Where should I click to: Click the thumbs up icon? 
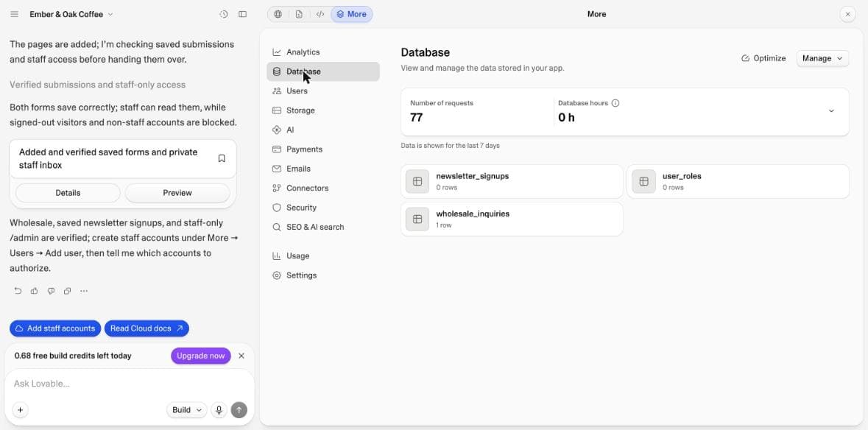(35, 291)
